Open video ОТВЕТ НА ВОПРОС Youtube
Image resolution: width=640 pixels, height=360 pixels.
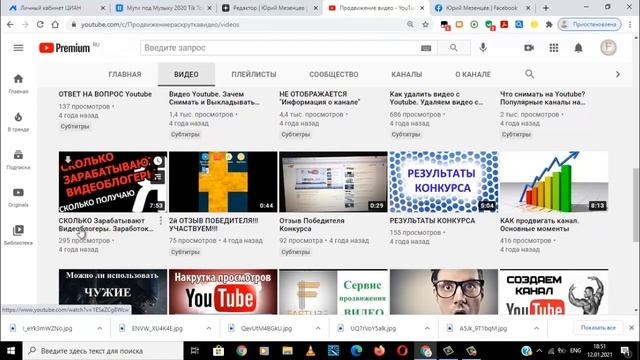coord(105,94)
